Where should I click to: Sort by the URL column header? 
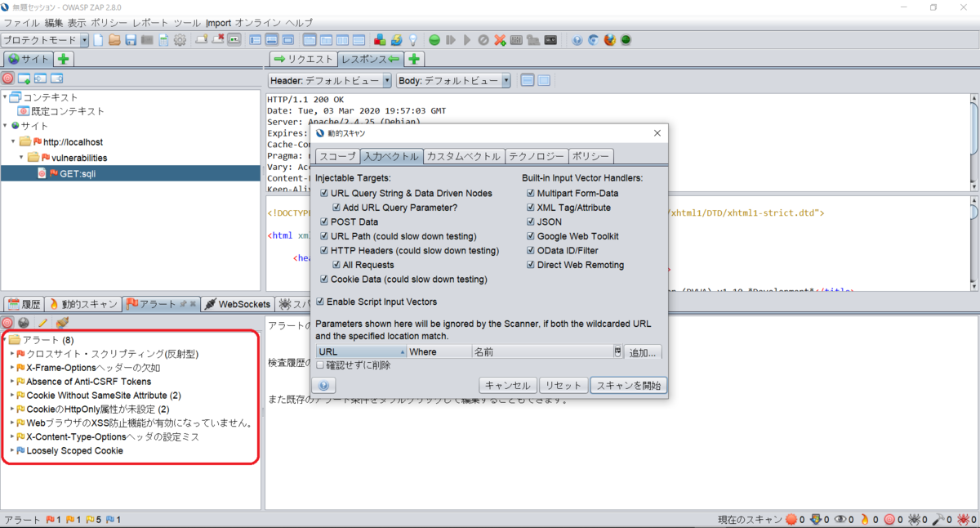coord(361,352)
